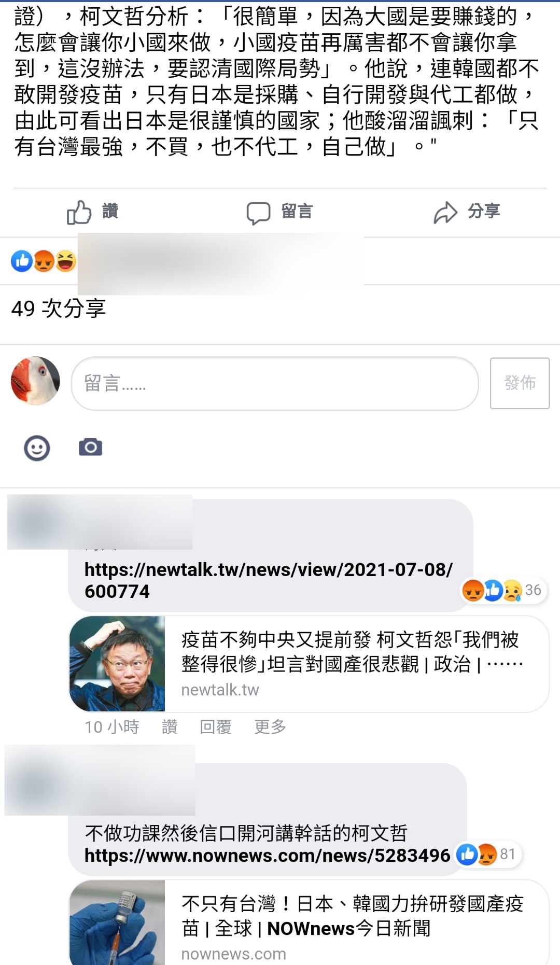View reactions via the angry emoji on the post

tap(44, 261)
